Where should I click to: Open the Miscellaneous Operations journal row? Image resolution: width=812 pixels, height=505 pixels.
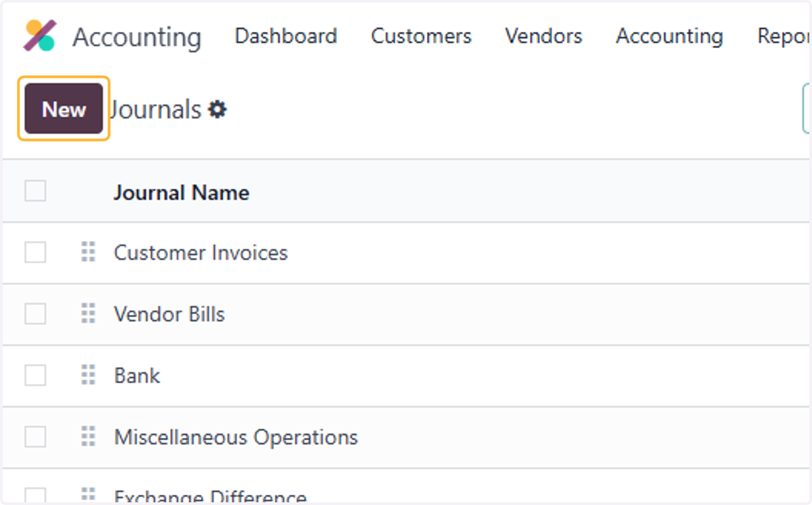click(x=406, y=437)
